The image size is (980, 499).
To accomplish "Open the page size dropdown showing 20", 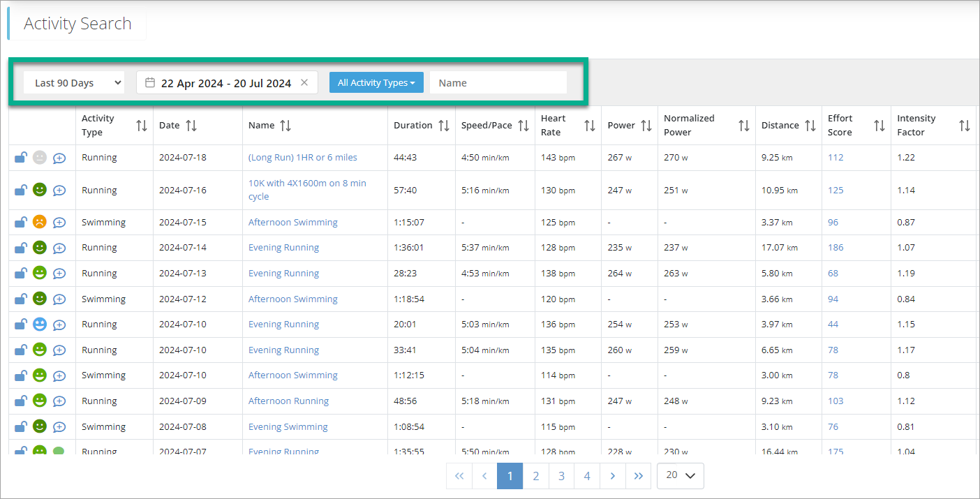I will pos(681,475).
